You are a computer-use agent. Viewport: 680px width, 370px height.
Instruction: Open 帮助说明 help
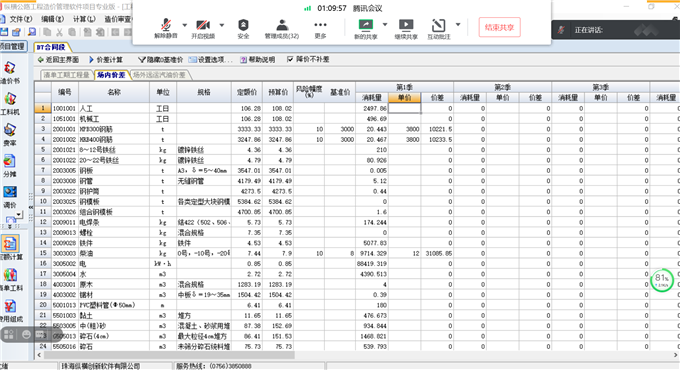(258, 59)
